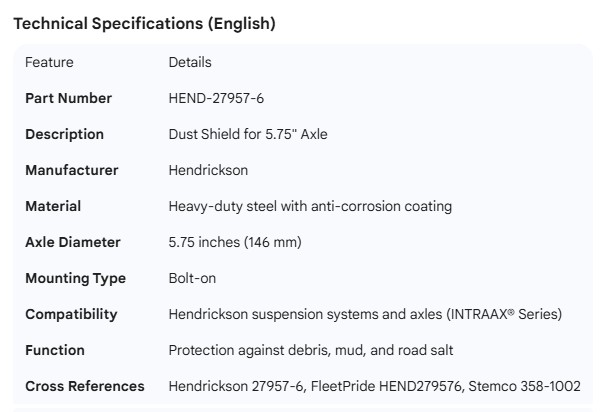Select the Description row label
Image resolution: width=606 pixels, height=412 pixels.
coord(64,134)
